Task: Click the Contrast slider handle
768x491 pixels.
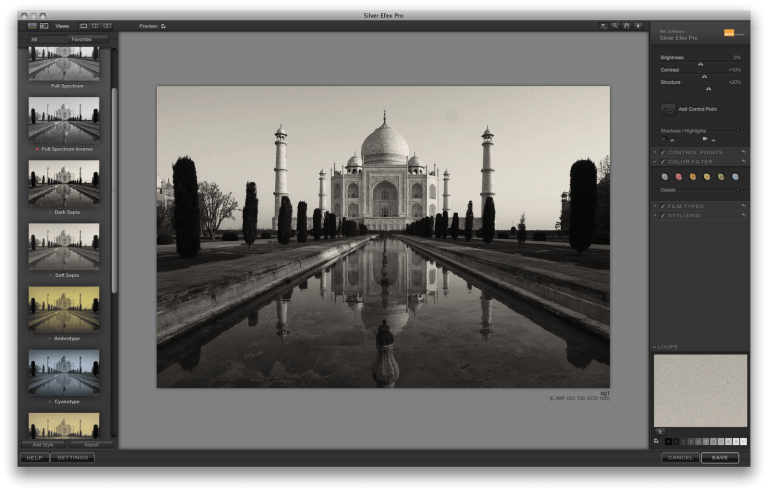Action: tap(704, 76)
